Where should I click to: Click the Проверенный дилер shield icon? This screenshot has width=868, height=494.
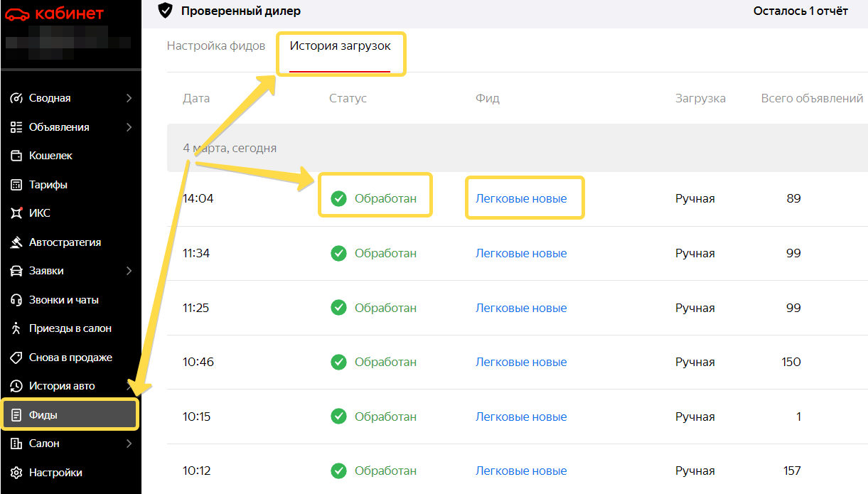pyautogui.click(x=165, y=11)
